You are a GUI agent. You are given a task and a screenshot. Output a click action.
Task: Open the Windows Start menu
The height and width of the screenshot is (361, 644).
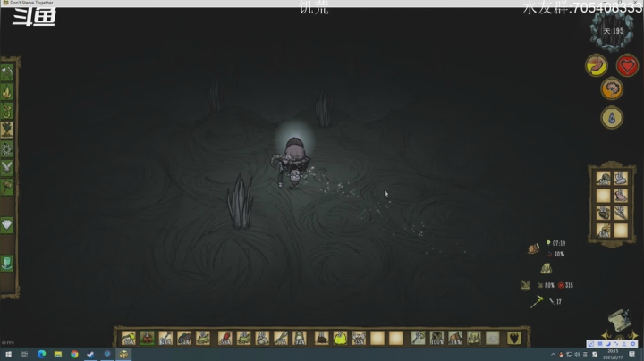(8, 354)
